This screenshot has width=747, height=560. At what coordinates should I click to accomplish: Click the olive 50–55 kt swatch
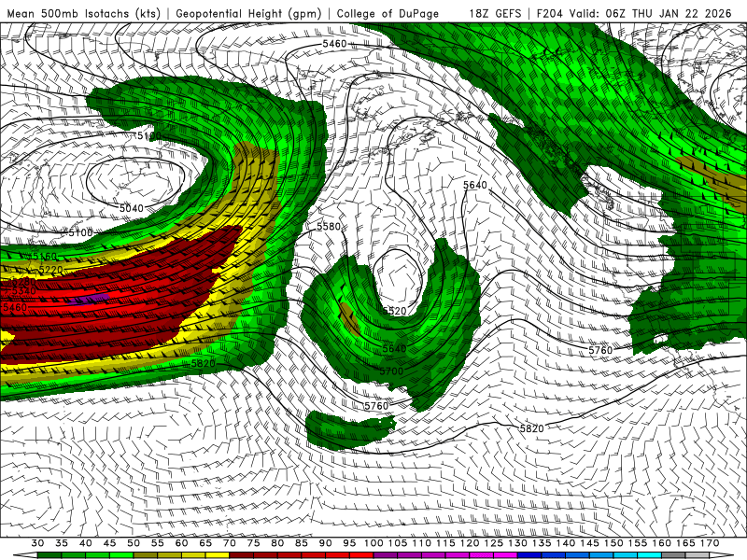(x=146, y=555)
